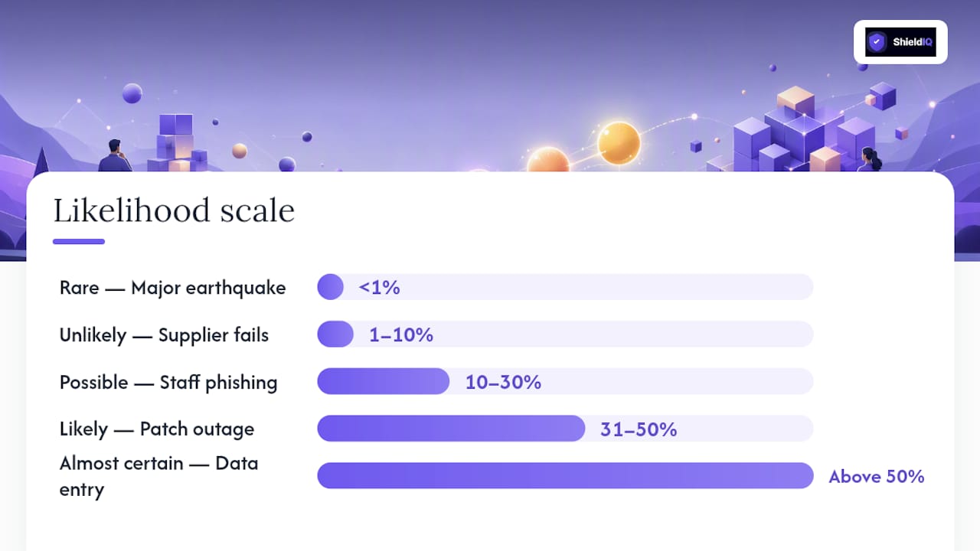Select the ShieldIQ brand name text
This screenshot has height=551, width=980.
(x=913, y=42)
